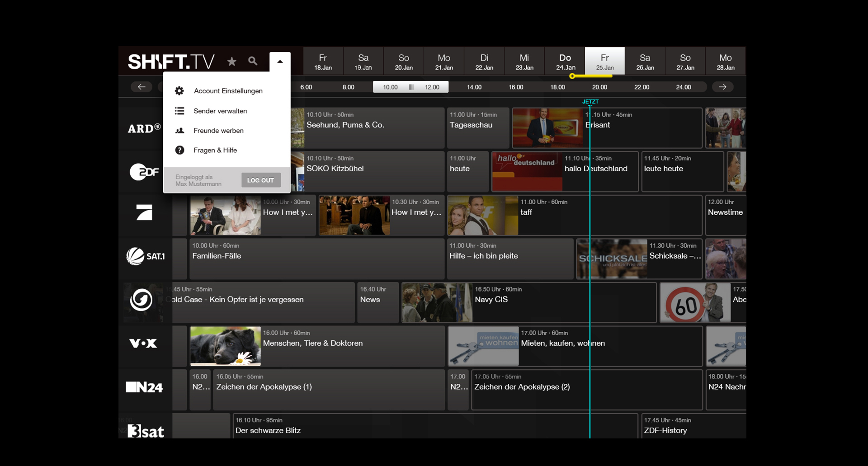Select Sender verwalten menu entry

pyautogui.click(x=220, y=111)
